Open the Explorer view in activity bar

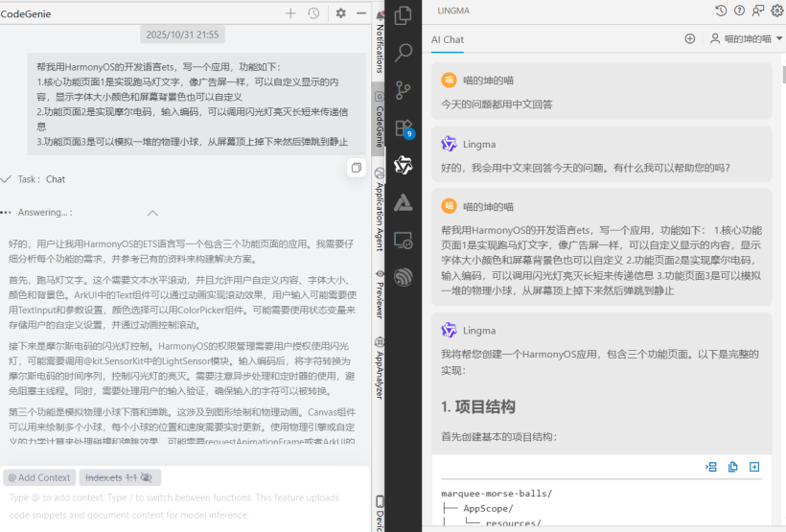click(x=404, y=15)
